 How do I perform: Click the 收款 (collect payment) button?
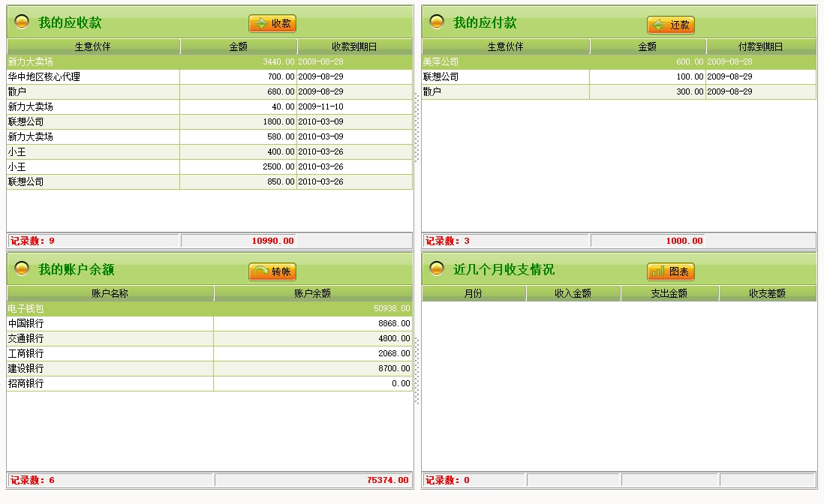(x=272, y=24)
